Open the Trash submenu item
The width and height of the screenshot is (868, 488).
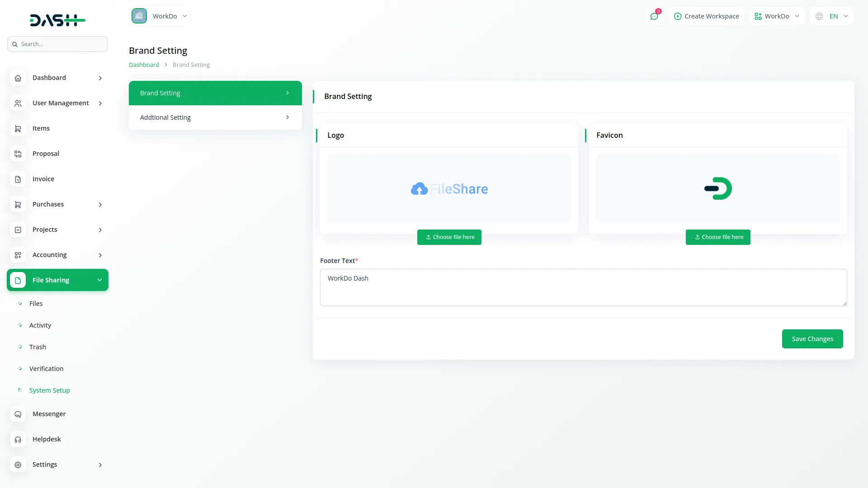[38, 347]
